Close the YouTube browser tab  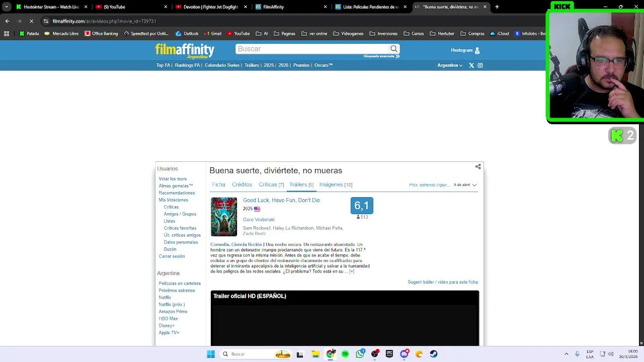tap(166, 7)
